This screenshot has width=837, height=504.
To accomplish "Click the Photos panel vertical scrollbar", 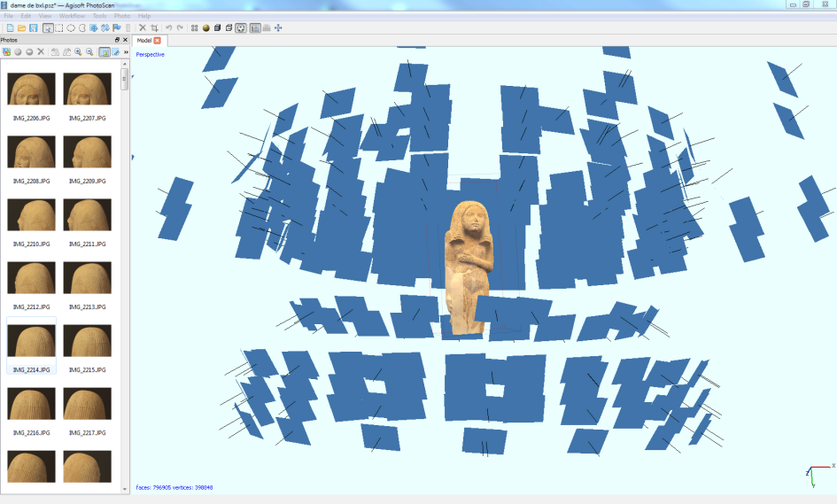I will (x=125, y=266).
